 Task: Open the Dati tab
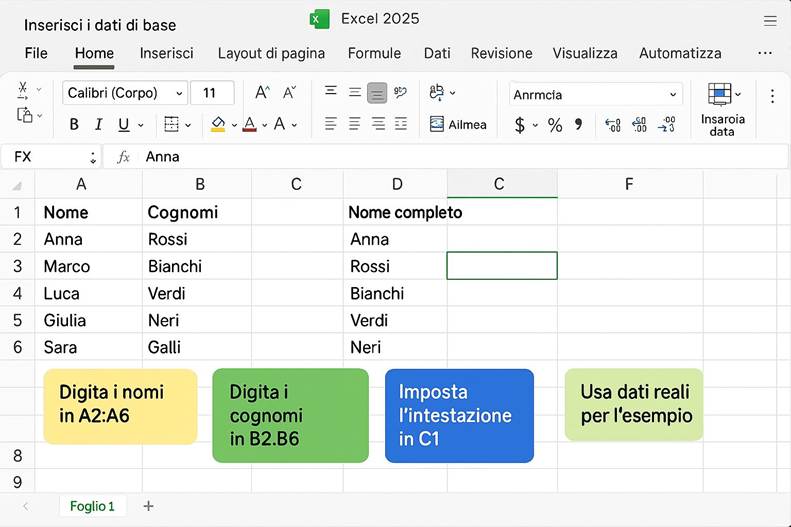click(437, 53)
